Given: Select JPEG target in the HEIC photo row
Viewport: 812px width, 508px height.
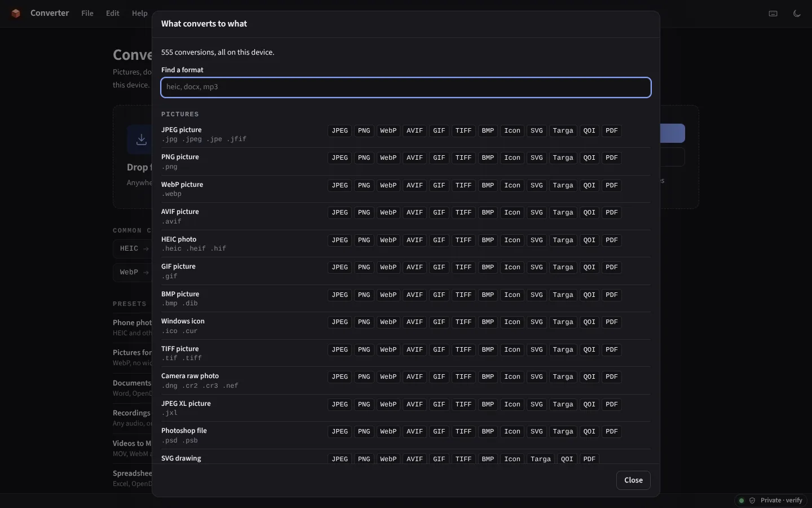Looking at the screenshot, I should point(339,240).
